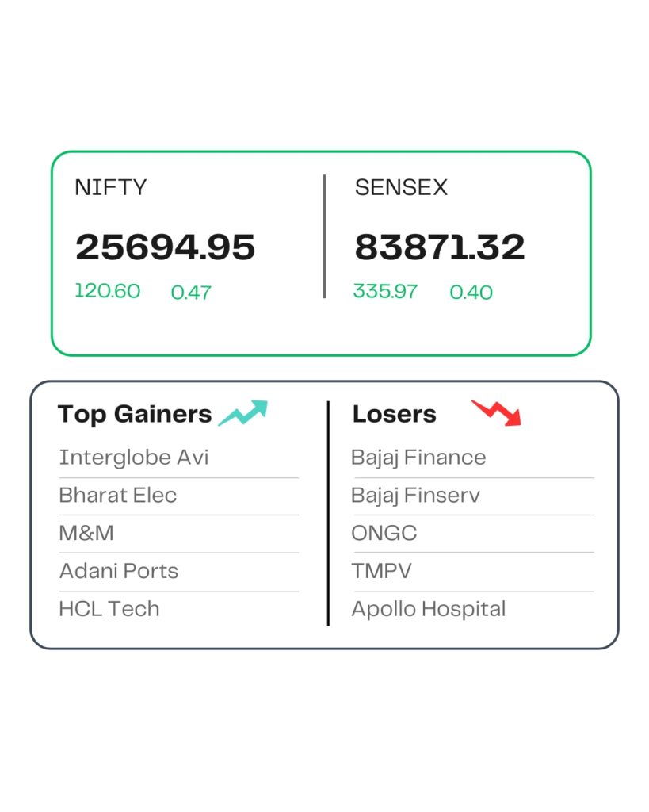Click the Top Gainers heading

pyautogui.click(x=135, y=414)
